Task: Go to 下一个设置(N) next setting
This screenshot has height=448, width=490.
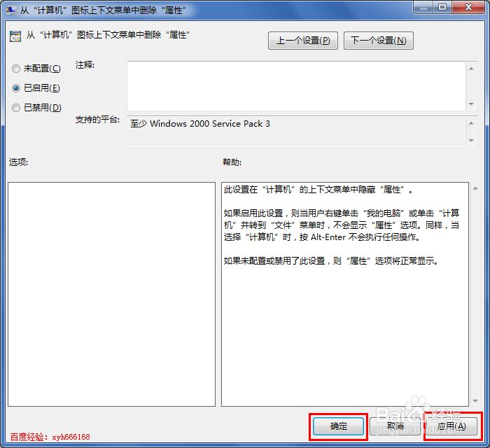Action: 379,41
